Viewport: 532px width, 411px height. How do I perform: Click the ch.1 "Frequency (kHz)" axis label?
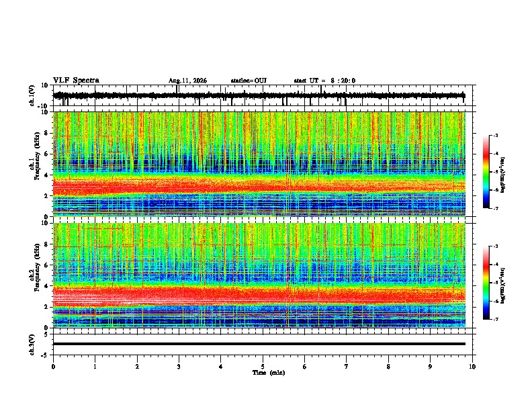point(37,156)
